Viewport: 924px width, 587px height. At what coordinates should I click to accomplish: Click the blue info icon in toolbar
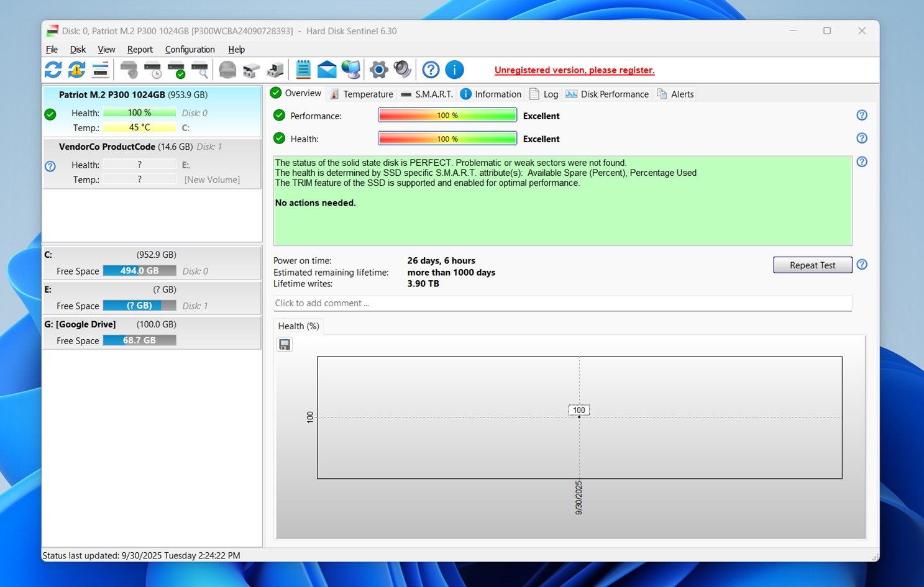[x=454, y=70]
